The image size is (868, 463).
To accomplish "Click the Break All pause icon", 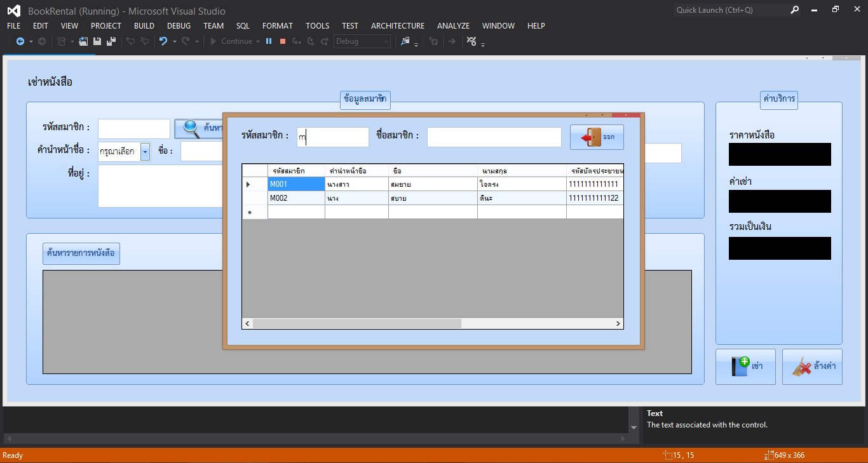I will point(269,41).
